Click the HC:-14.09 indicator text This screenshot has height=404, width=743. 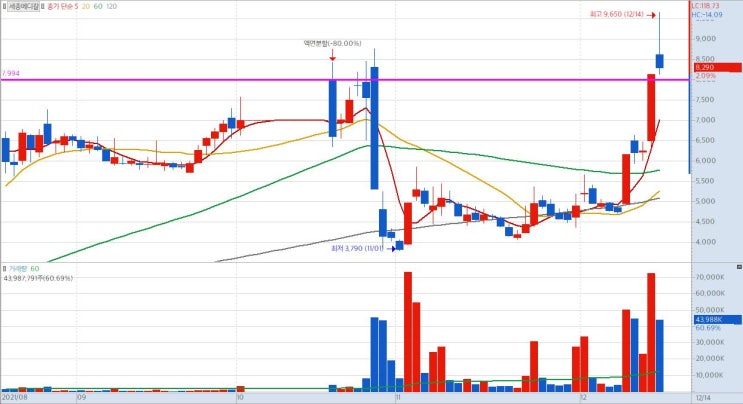click(x=707, y=15)
